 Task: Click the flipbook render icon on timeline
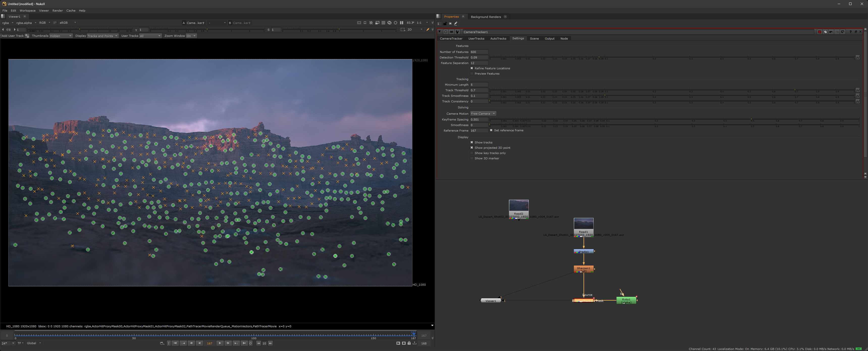coord(398,344)
